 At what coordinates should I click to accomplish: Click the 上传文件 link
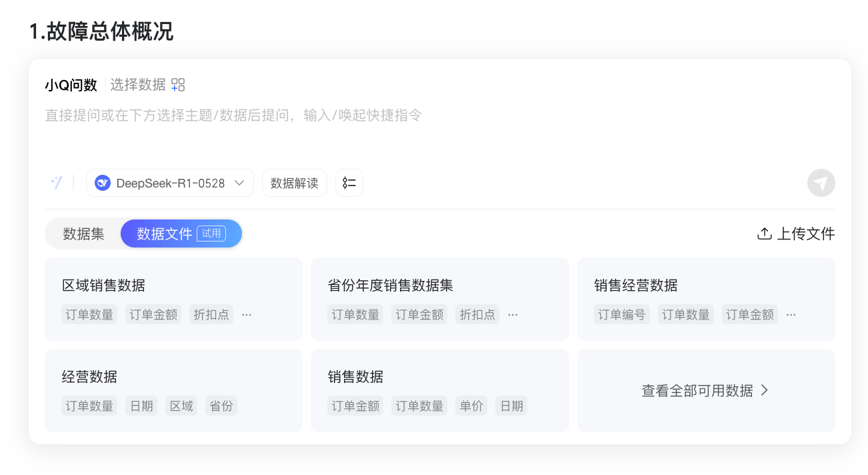tap(796, 233)
